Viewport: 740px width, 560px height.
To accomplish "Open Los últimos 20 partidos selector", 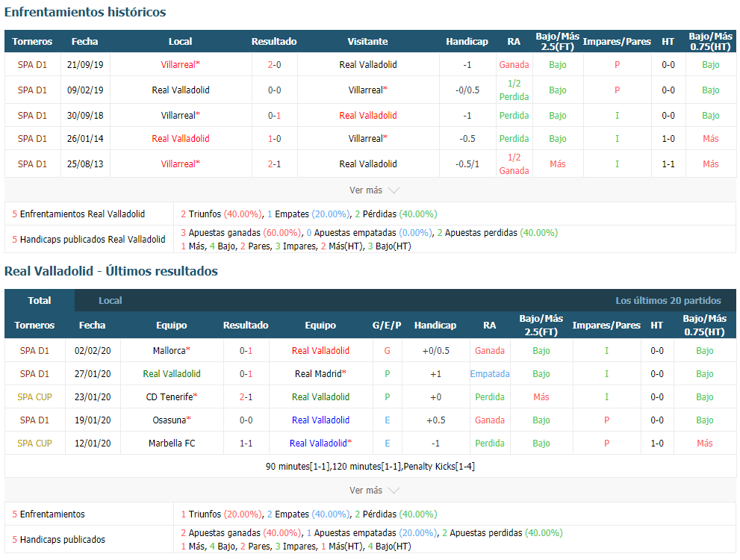I will pyautogui.click(x=668, y=300).
